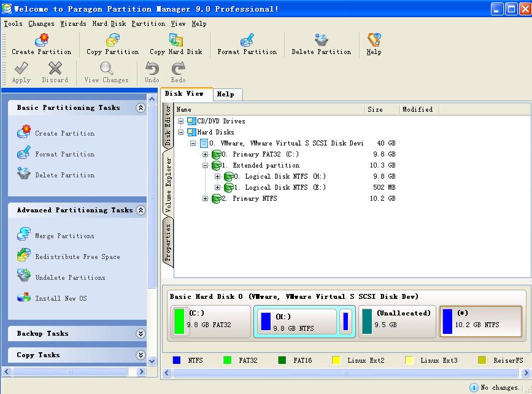Click the Redistribute Free Space link

[78, 257]
